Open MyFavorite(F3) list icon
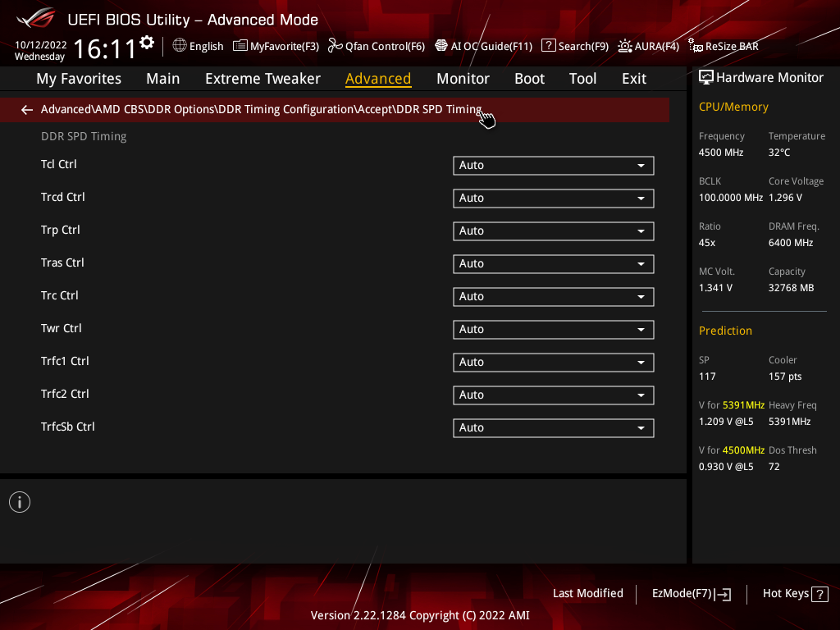 (x=240, y=46)
